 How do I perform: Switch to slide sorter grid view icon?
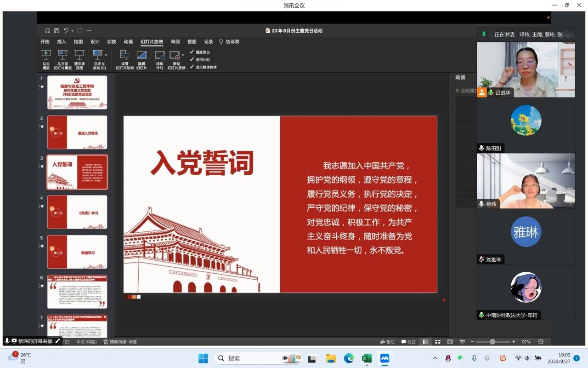(438, 342)
